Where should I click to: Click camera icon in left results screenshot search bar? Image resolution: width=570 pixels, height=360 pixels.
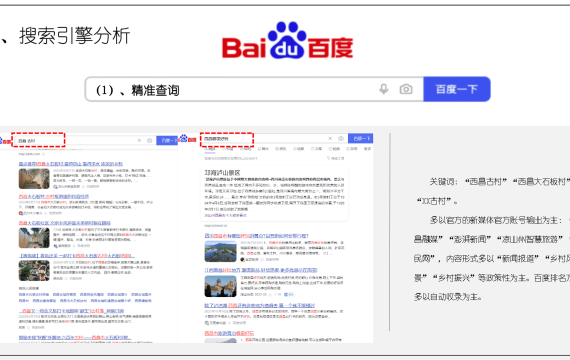[x=149, y=140]
